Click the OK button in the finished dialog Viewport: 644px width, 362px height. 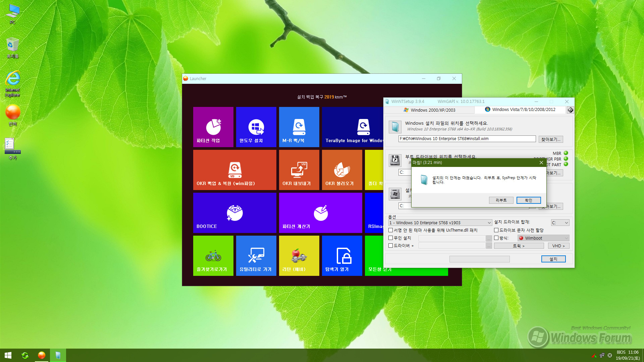[529, 200]
